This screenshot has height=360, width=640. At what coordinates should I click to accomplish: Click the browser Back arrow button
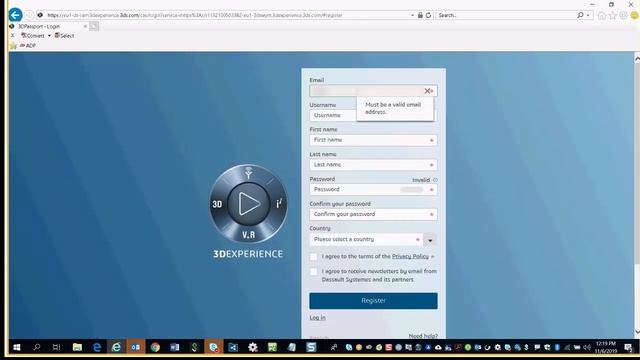pyautogui.click(x=16, y=15)
